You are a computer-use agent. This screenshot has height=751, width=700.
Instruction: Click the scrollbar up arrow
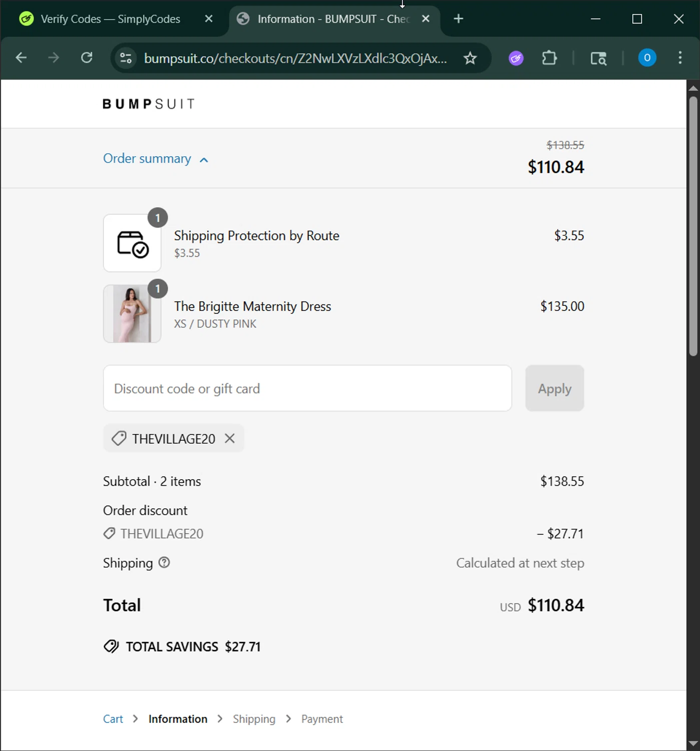point(693,88)
